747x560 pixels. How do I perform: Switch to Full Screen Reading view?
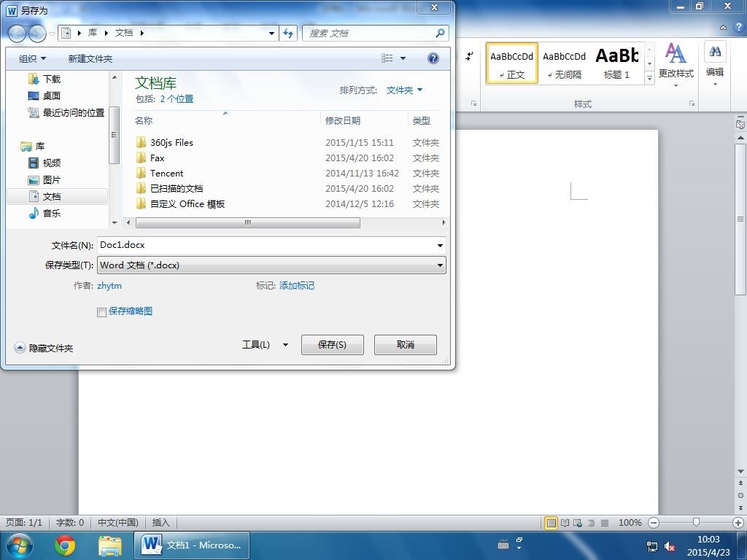[565, 523]
